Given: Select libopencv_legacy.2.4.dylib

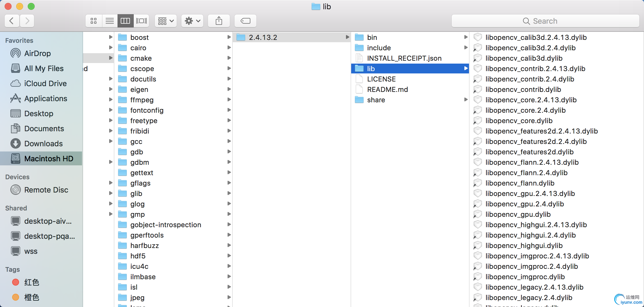Looking at the screenshot, I should point(557,297).
